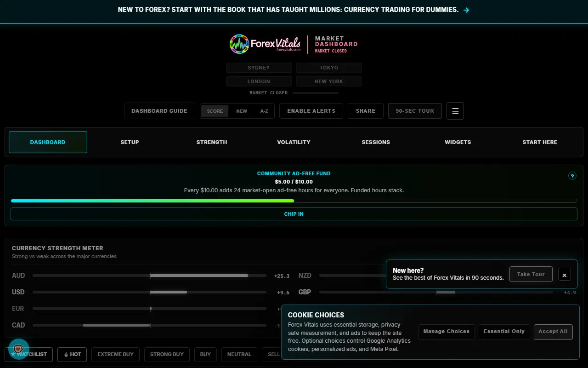Viewport: 588px width, 368px height.
Task: Click the Forex Vitals logo
Action: point(265,44)
